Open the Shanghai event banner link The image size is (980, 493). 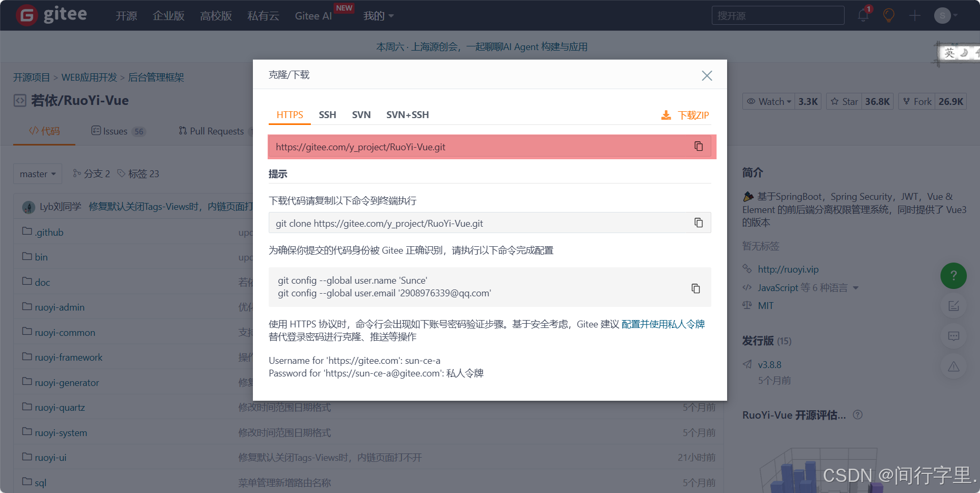coord(482,46)
